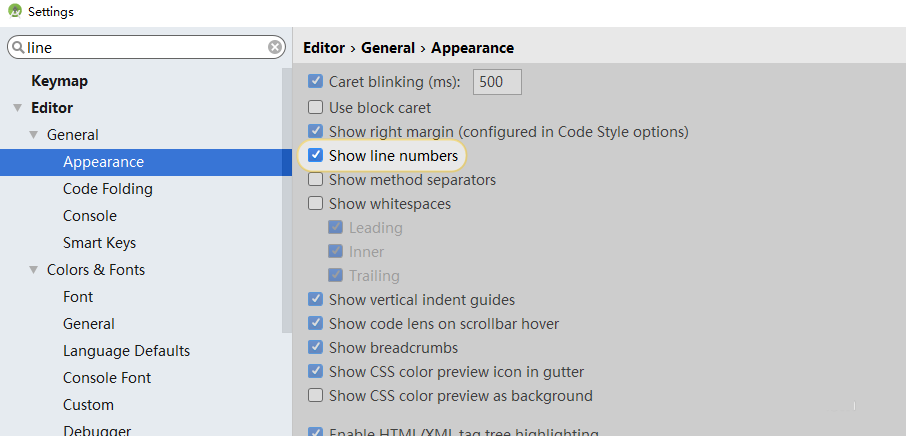Enable Show method separators
The height and width of the screenshot is (436, 906).
coord(316,180)
